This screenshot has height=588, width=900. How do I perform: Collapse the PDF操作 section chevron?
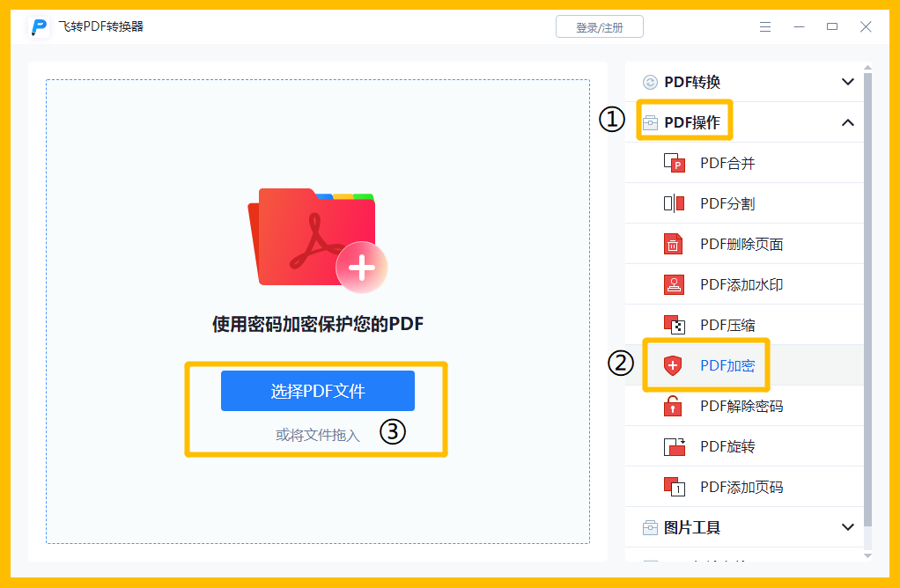click(x=848, y=122)
